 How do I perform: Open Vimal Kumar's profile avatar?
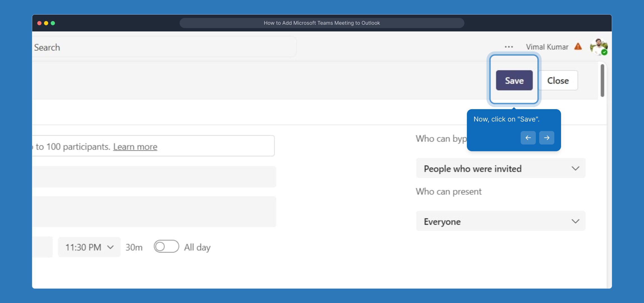[598, 47]
